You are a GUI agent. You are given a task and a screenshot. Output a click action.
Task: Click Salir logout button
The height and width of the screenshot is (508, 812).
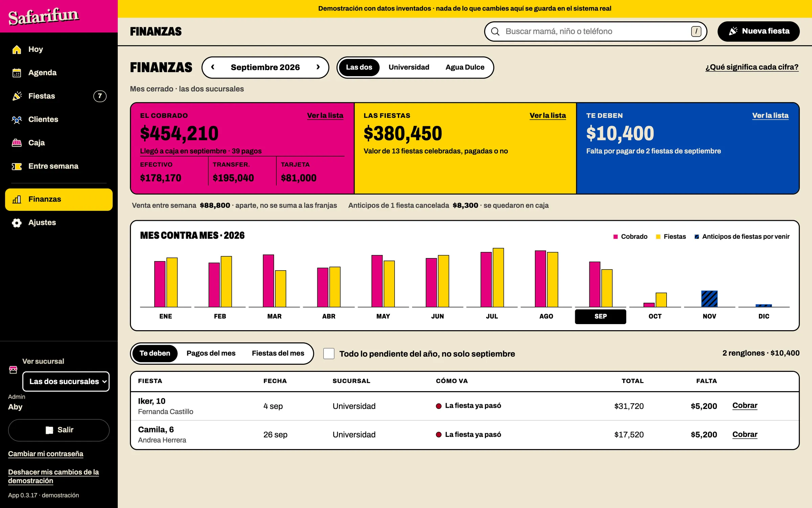click(59, 430)
